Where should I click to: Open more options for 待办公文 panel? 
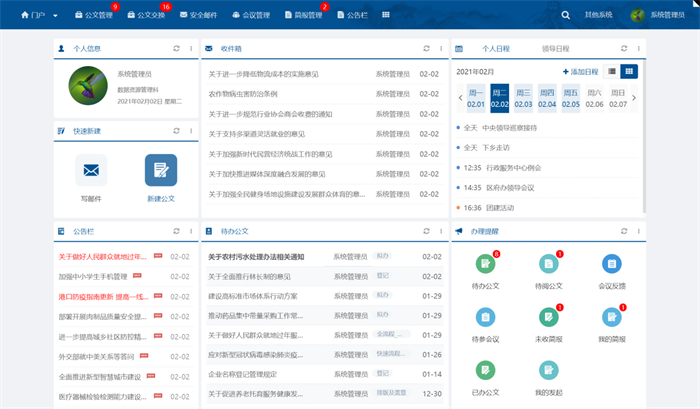click(440, 231)
